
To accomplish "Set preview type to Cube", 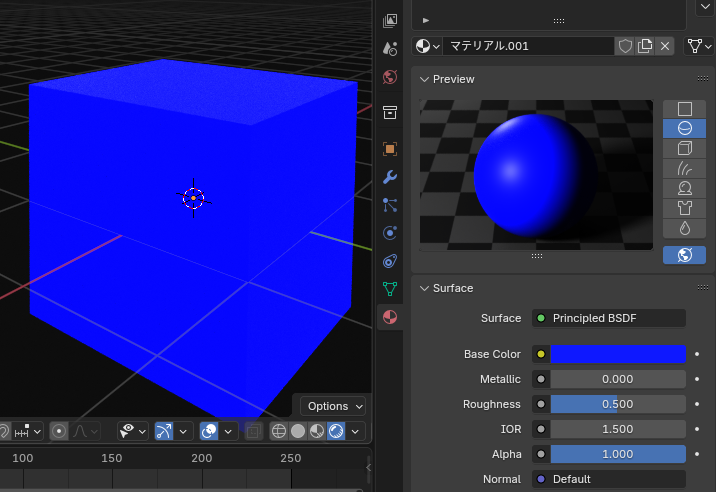I will (684, 148).
